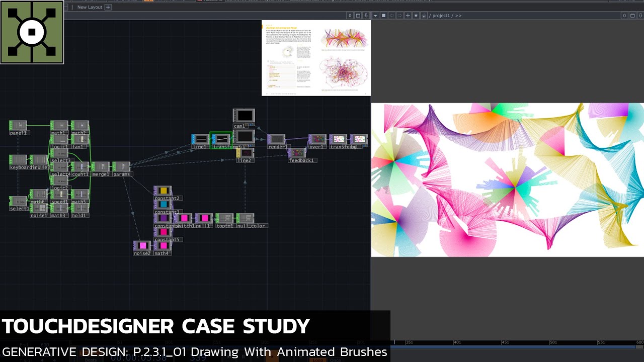Pick the yellow constant2 node
The width and height of the screenshot is (644, 362).
163,191
